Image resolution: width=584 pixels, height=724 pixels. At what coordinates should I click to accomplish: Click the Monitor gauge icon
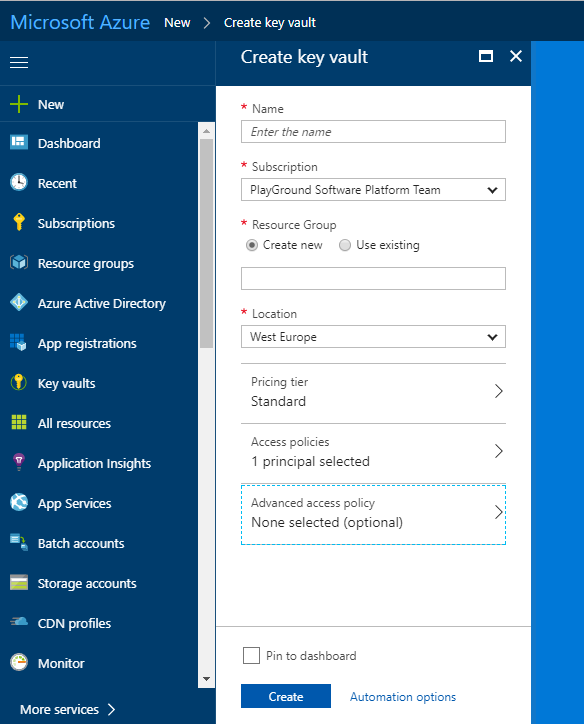[x=19, y=662]
